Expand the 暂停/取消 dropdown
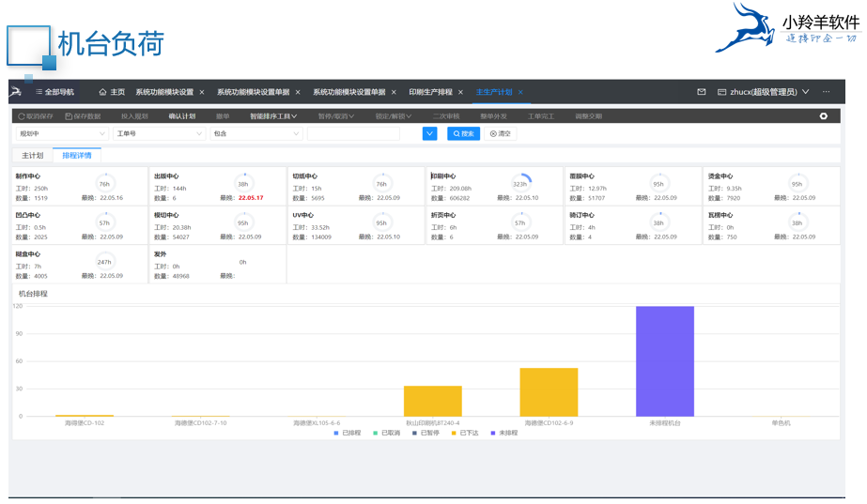The width and height of the screenshot is (867, 504). pos(335,116)
